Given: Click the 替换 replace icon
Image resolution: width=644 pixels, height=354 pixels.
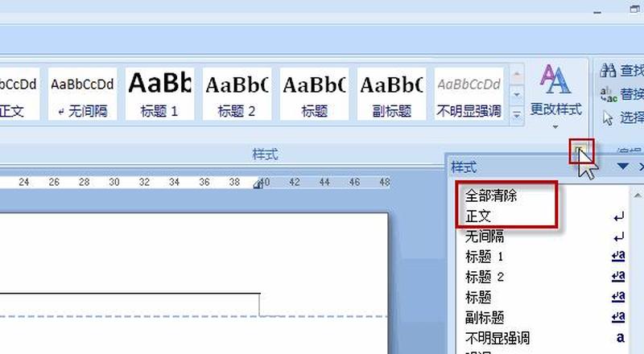Looking at the screenshot, I should pos(609,94).
